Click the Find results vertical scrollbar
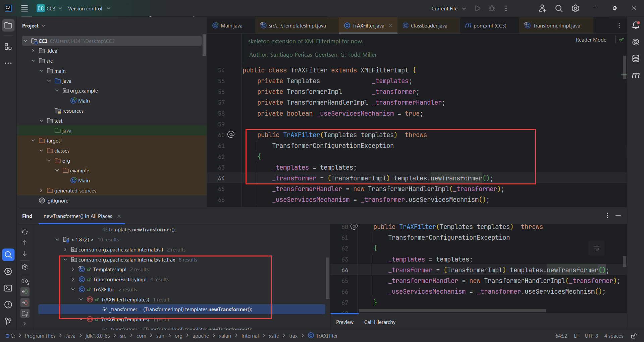Viewport: 644px width, 342px height. pos(328,278)
